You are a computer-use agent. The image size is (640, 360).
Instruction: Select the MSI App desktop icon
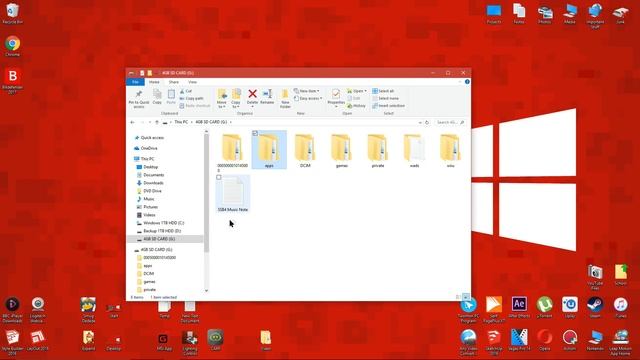coord(164,342)
